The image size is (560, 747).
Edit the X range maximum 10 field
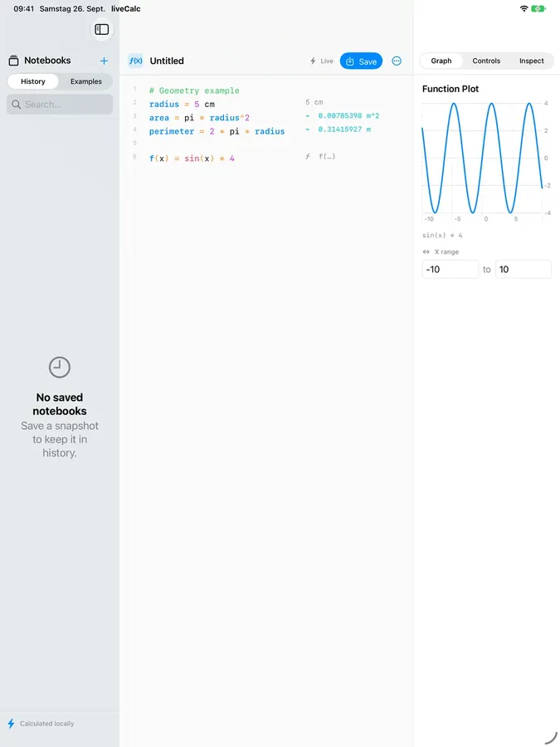click(x=523, y=269)
